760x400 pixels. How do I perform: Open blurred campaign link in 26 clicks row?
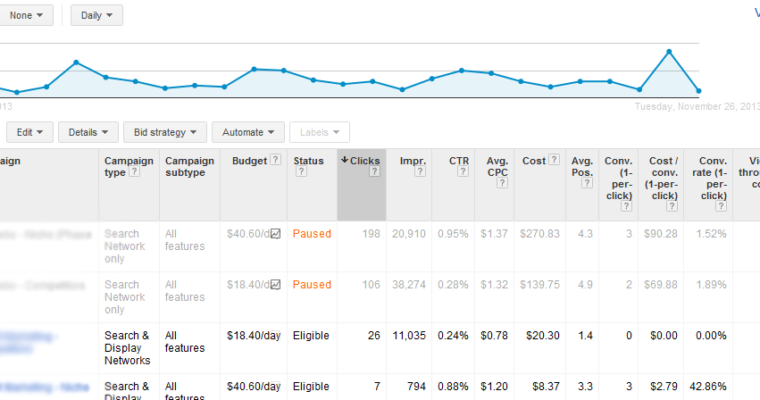pos(29,342)
